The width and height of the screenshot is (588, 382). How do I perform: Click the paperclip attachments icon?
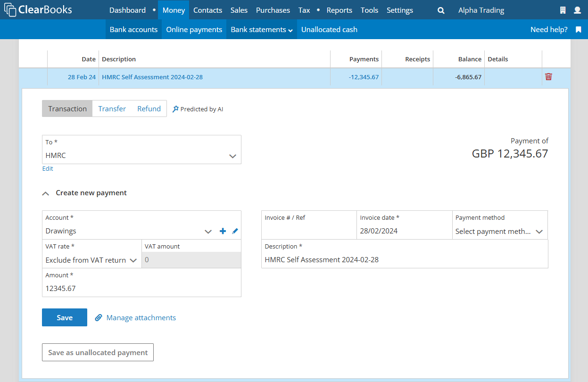[99, 318]
